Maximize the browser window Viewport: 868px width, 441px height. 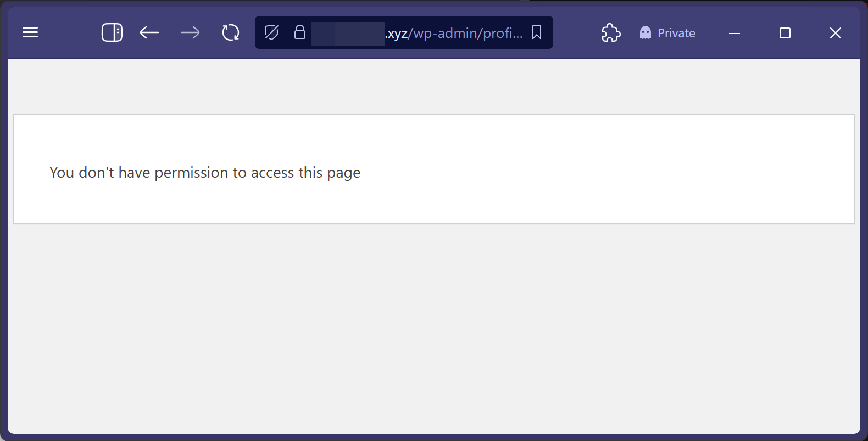[x=785, y=33]
